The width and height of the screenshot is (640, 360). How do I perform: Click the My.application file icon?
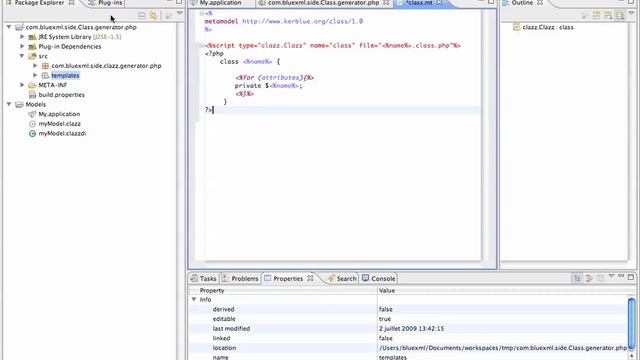tap(32, 114)
